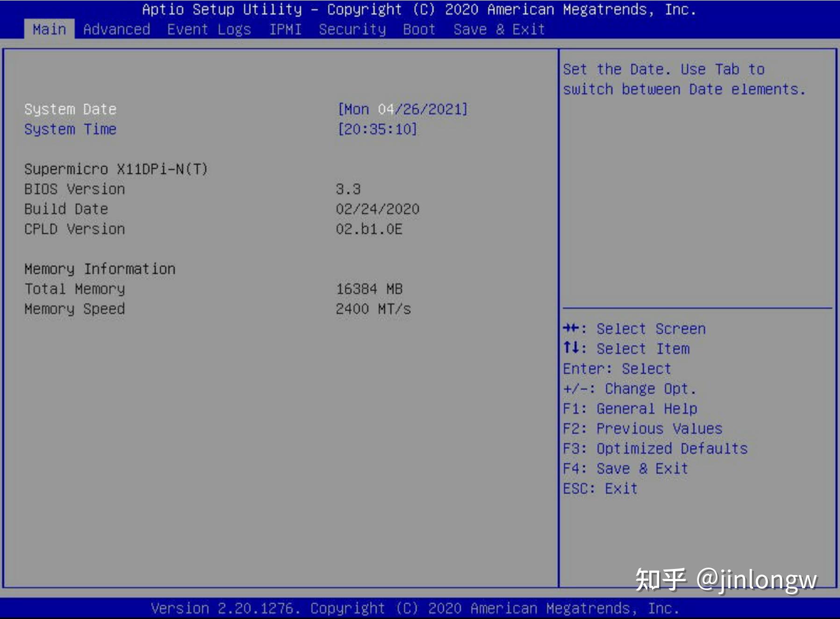Open the Advanced tab
Viewport: 840px width, 619px height.
coord(116,29)
